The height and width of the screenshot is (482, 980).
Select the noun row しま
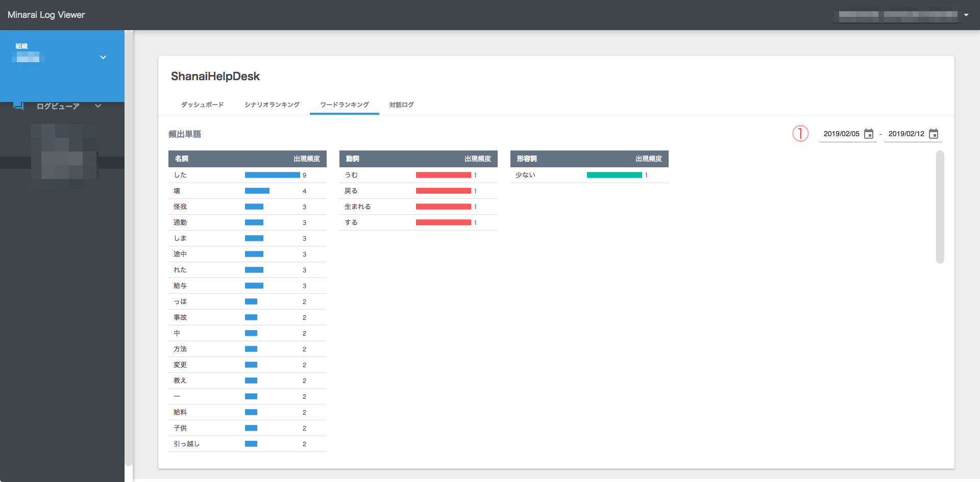click(x=248, y=238)
